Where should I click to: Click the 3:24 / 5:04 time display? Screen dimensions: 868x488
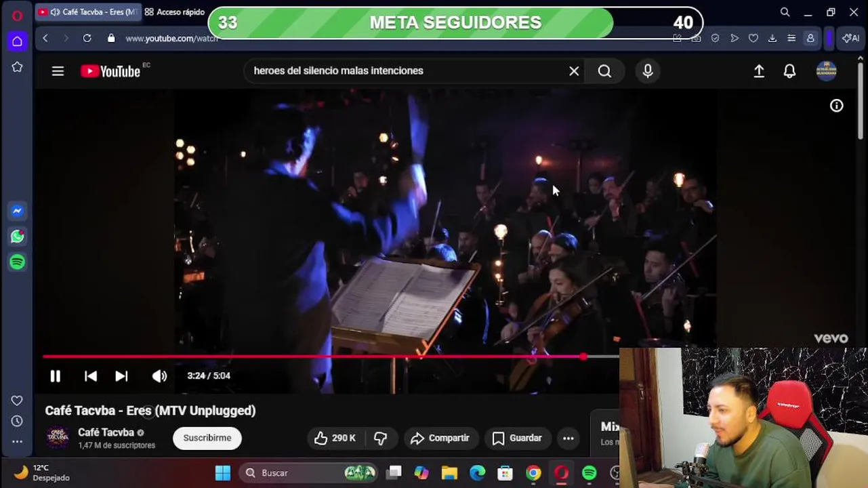pyautogui.click(x=209, y=375)
